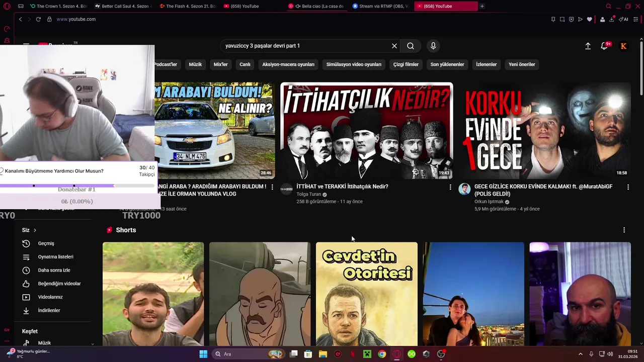Screen dimensions: 644x362
Task: Open Müzik under Keşfet in sidebar
Action: (45, 343)
